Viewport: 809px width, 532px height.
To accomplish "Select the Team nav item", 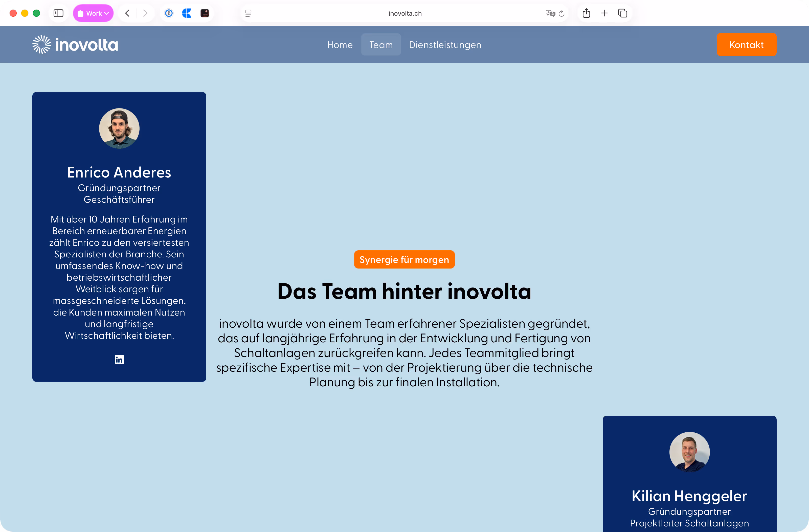I will coord(381,45).
